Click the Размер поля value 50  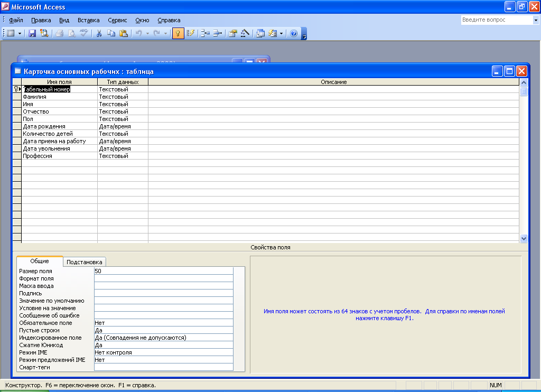[164, 271]
